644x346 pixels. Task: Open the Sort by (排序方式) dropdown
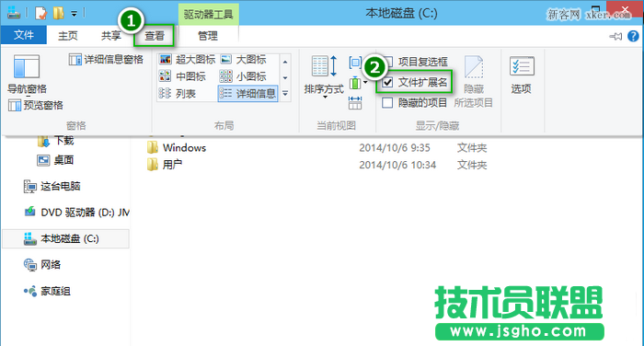(324, 77)
